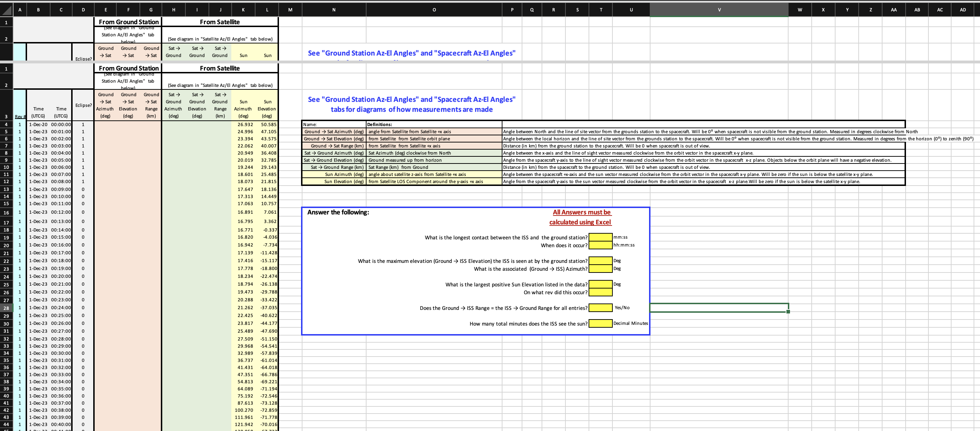Click yellow answer cell for maximum elevation

pos(600,261)
